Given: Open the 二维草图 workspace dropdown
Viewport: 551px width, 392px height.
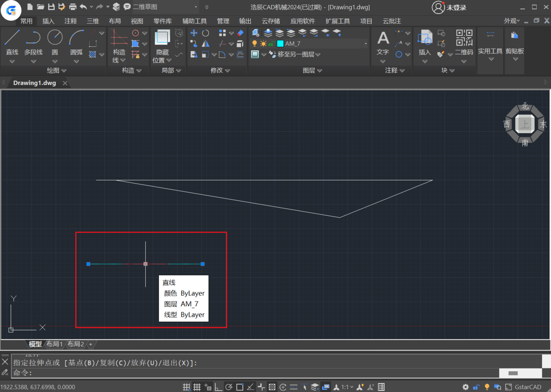Looking at the screenshot, I should pyautogui.click(x=196, y=7).
